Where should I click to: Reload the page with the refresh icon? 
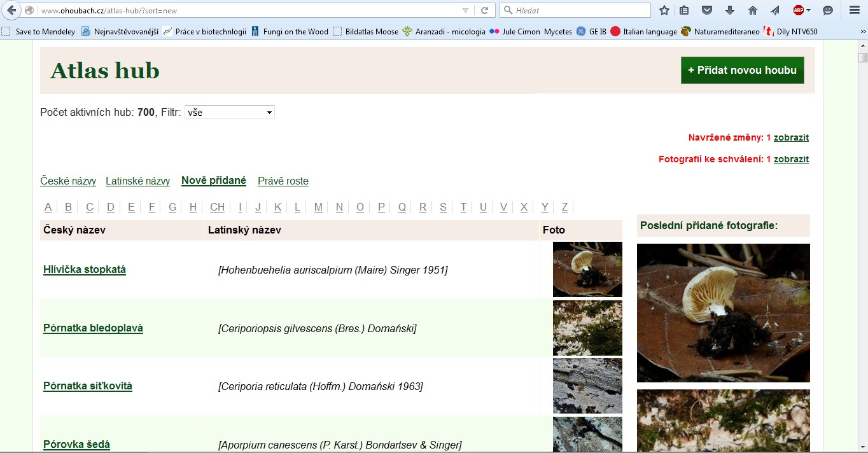click(x=484, y=10)
